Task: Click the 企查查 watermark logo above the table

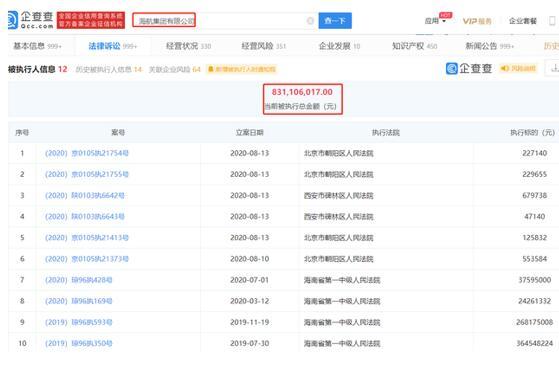Action: 469,68
